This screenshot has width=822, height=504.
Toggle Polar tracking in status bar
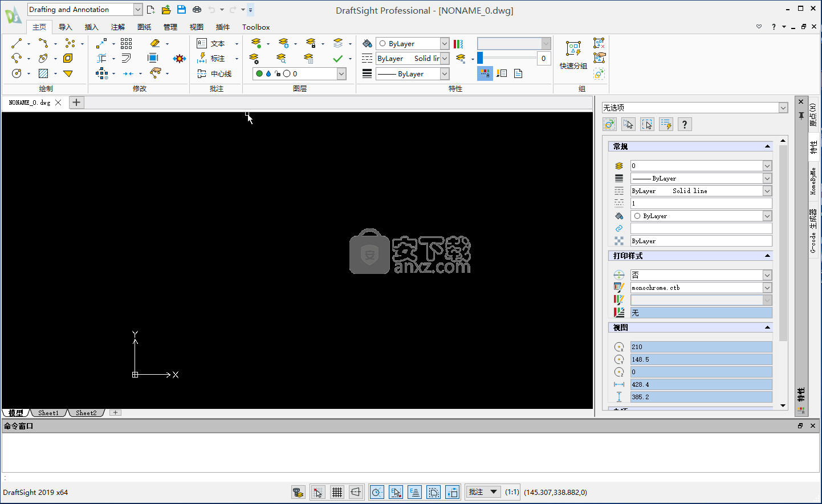click(377, 492)
